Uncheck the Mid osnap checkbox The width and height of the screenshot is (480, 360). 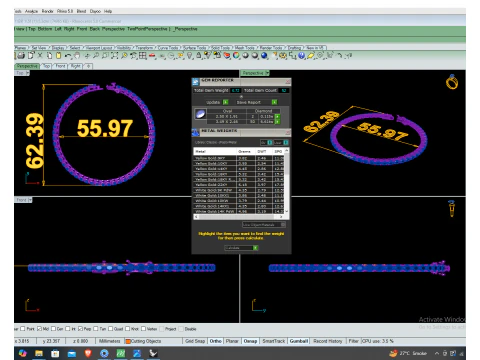coord(39,329)
